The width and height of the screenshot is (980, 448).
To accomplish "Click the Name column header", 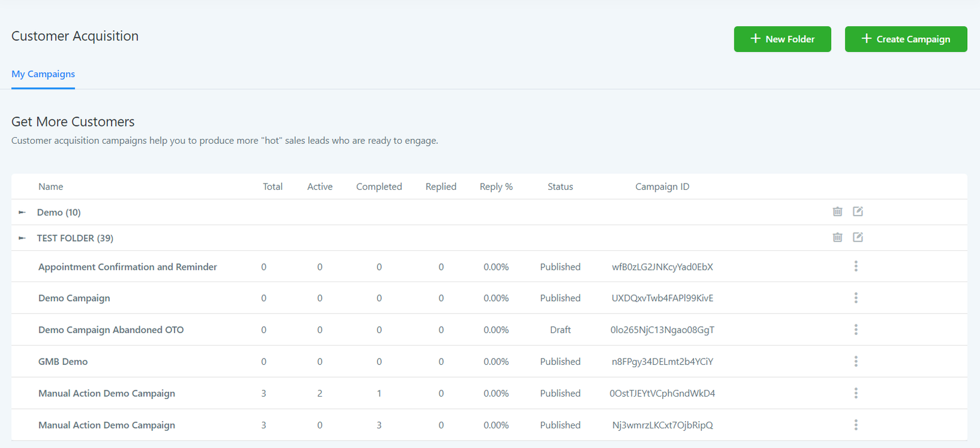I will pyautogui.click(x=51, y=187).
